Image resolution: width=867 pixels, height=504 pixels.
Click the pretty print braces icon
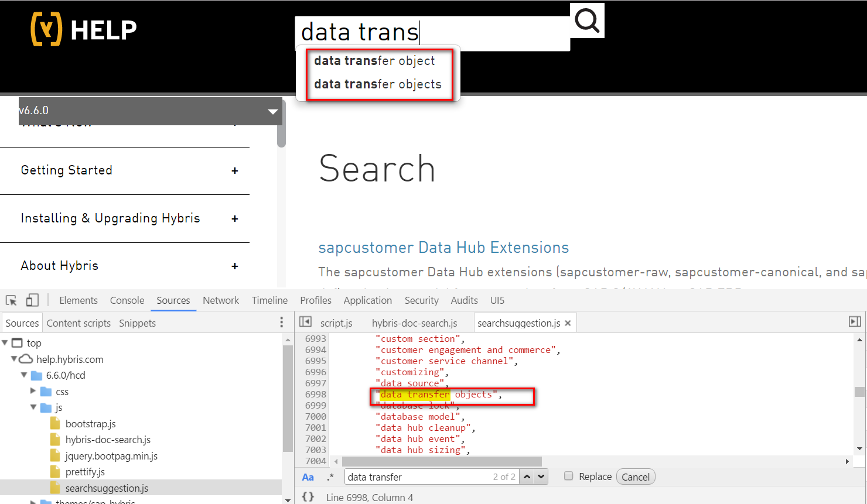click(x=308, y=497)
